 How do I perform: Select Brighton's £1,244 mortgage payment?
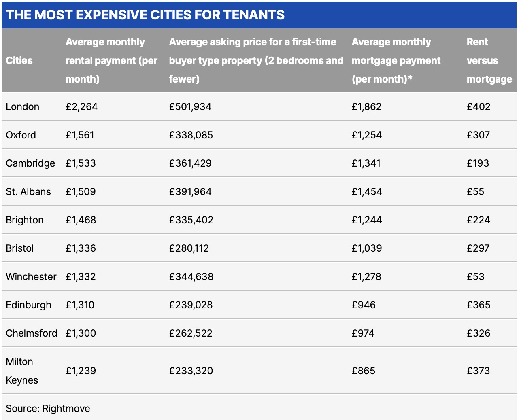click(x=366, y=220)
